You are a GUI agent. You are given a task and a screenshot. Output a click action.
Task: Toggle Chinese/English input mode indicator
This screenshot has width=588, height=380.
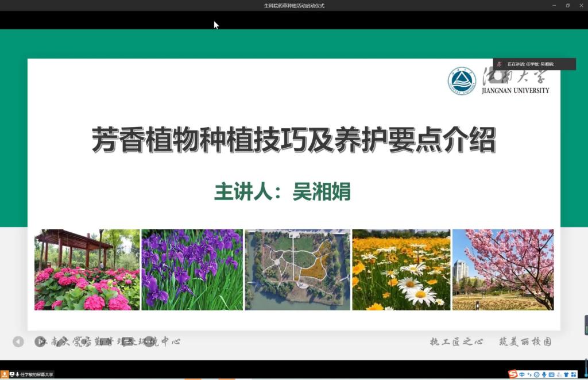tap(522, 374)
